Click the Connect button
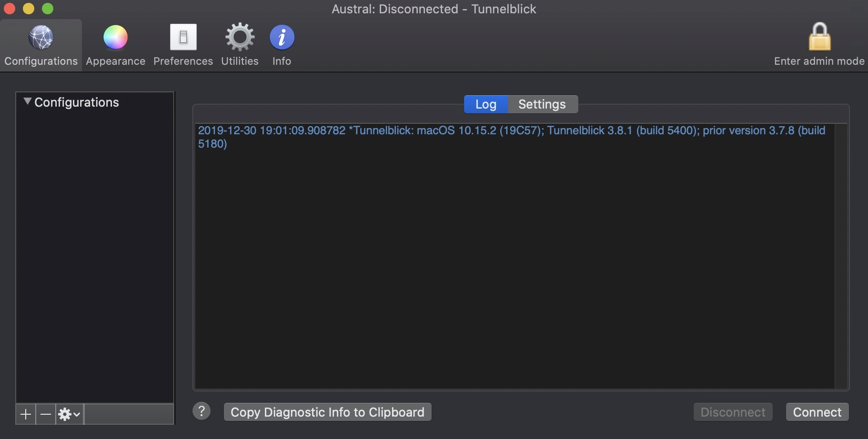The height and width of the screenshot is (439, 868). pyautogui.click(x=817, y=412)
